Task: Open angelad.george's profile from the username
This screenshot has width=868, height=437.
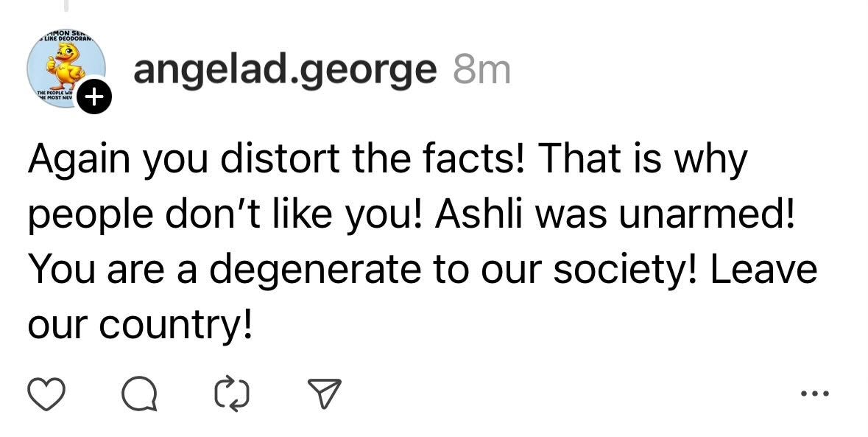Action: pyautogui.click(x=283, y=69)
